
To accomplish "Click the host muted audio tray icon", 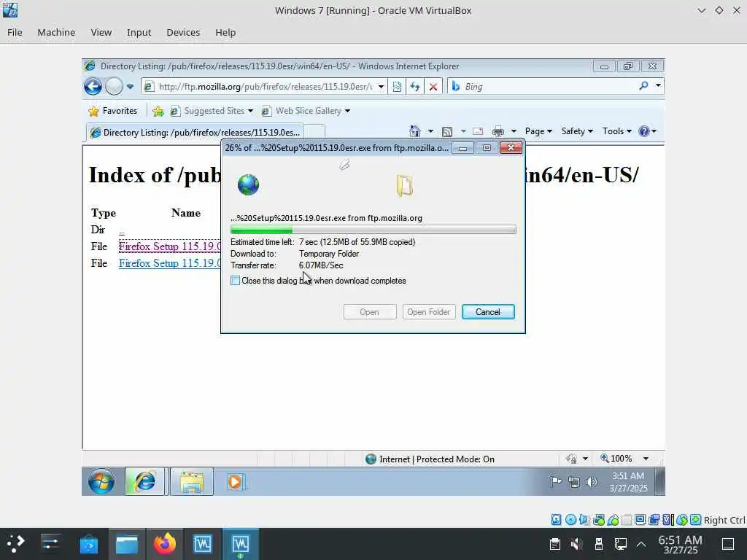I will pos(576,544).
